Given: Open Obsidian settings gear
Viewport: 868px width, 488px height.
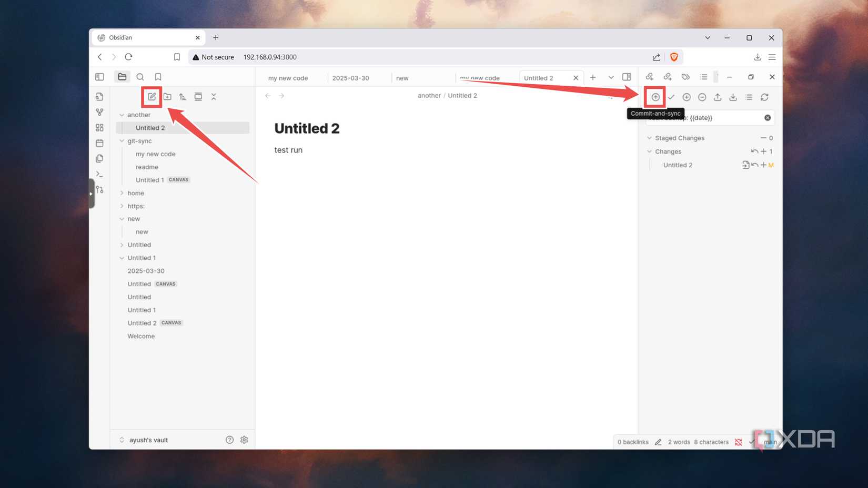Looking at the screenshot, I should point(244,440).
